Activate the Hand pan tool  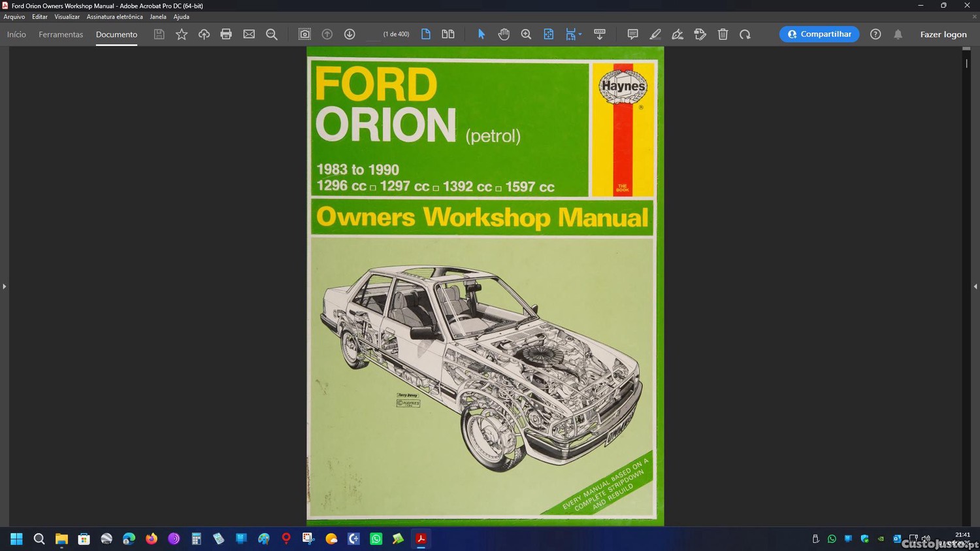504,34
